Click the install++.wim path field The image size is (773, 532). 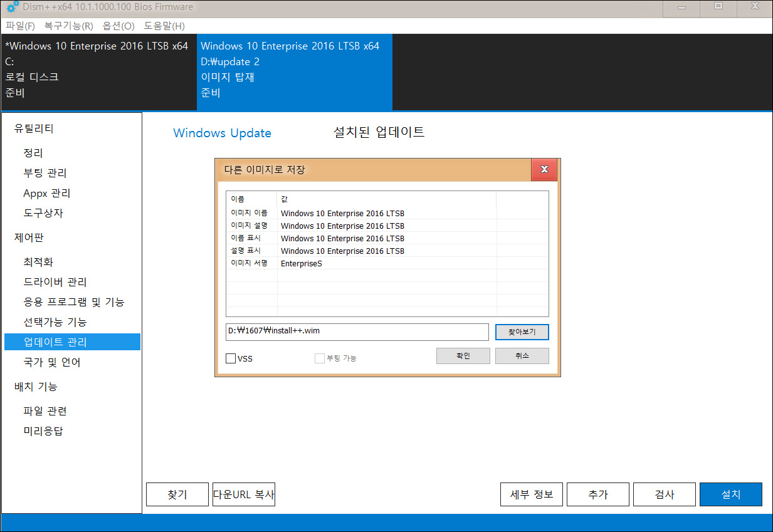point(357,331)
